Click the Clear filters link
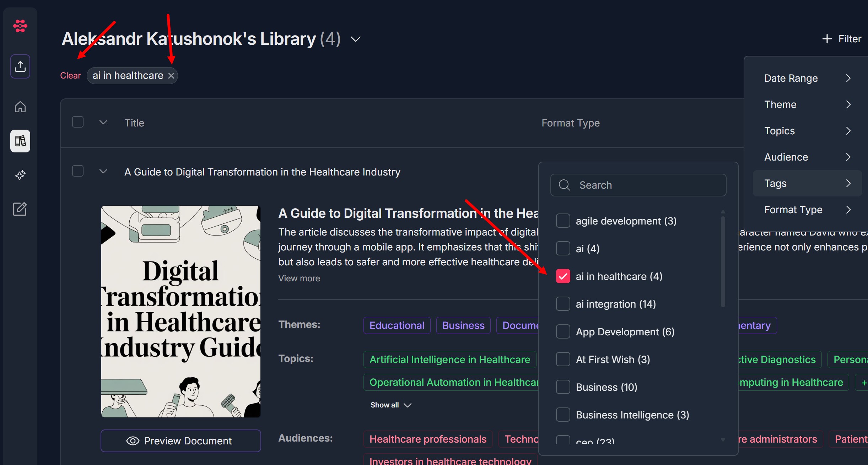Image resolution: width=868 pixels, height=465 pixels. 70,76
